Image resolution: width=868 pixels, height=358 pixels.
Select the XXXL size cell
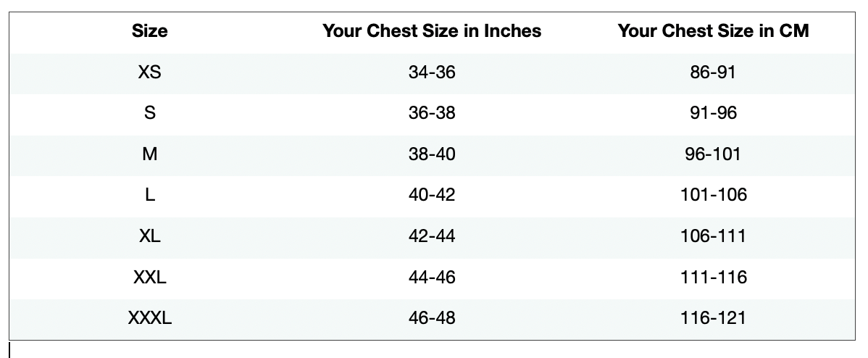point(150,318)
